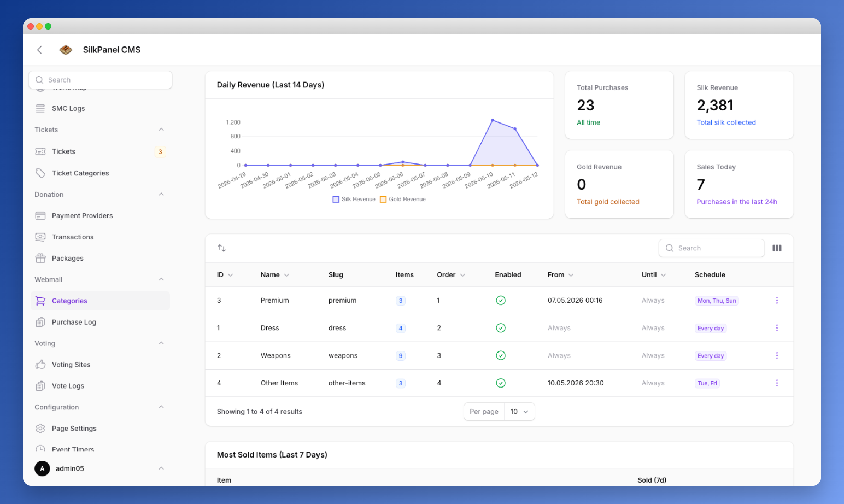Click the SilkPanel CMS logo icon
The height and width of the screenshot is (504, 844).
(x=66, y=50)
